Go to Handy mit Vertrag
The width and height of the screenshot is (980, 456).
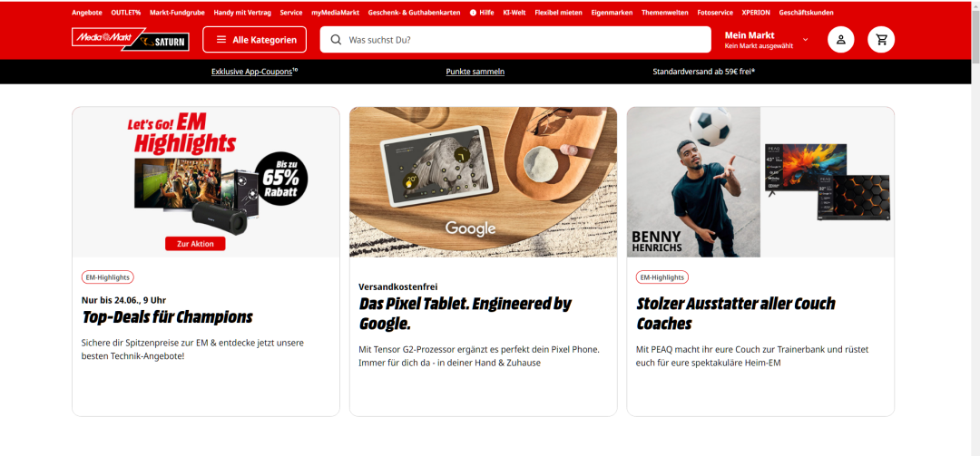[242, 13]
